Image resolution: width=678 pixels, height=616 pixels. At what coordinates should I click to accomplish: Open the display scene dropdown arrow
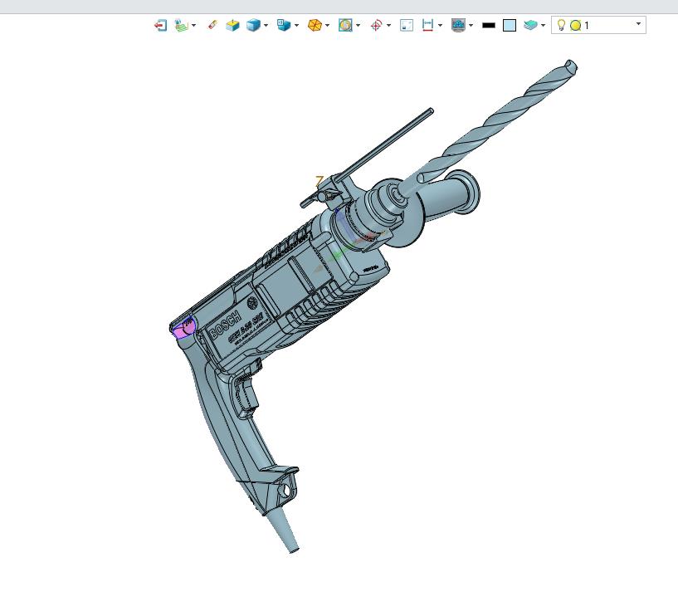(x=471, y=26)
